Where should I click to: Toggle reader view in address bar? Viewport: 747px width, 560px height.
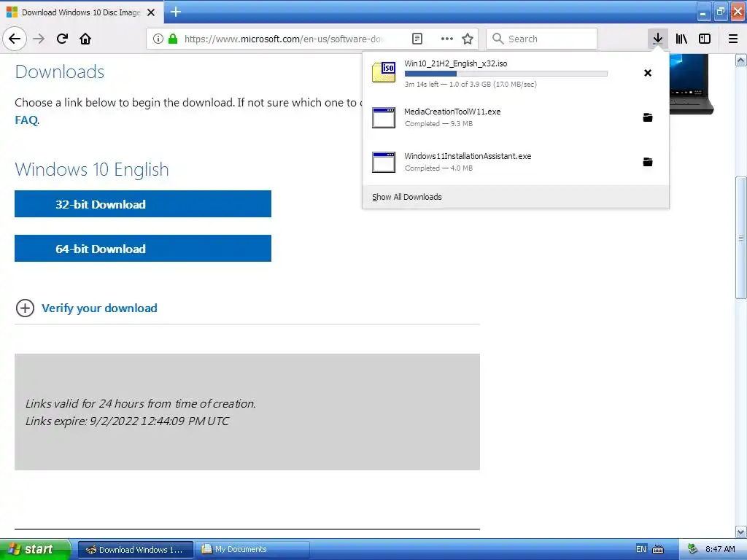point(417,39)
